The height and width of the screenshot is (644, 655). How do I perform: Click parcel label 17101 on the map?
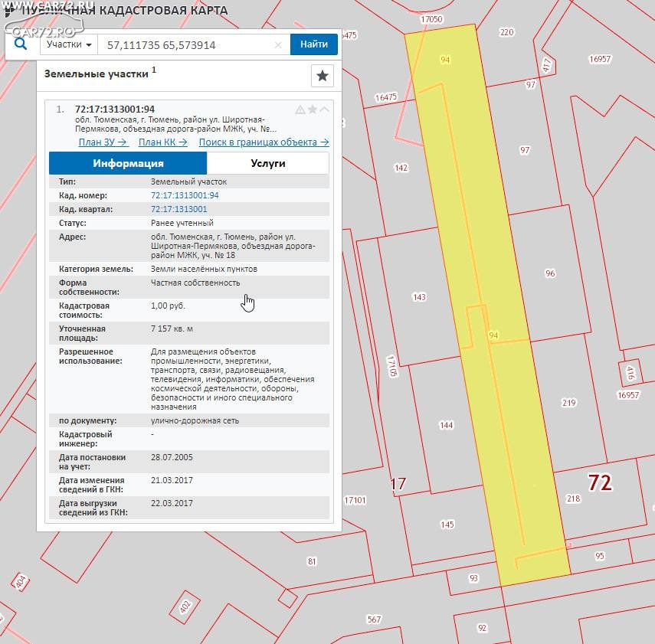pyautogui.click(x=355, y=500)
